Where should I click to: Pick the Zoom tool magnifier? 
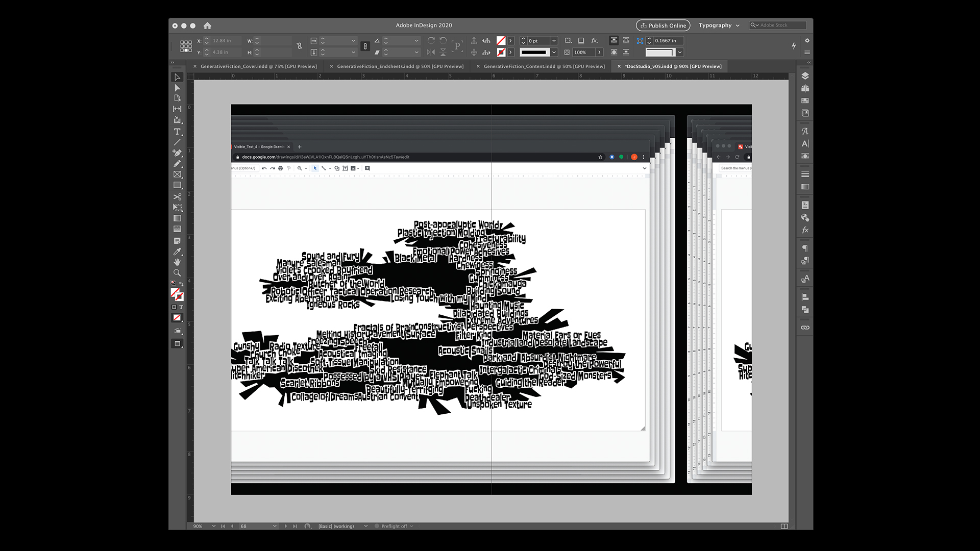[177, 273]
